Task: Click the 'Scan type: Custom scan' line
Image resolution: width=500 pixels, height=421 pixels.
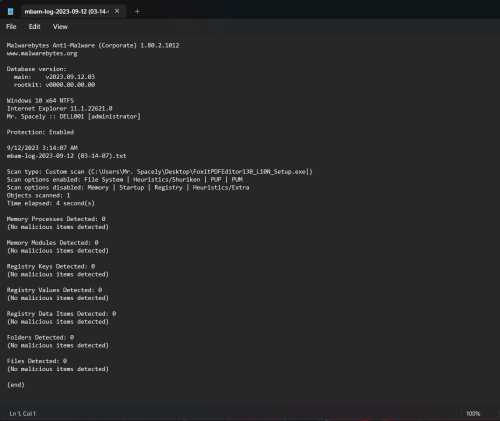Action: click(x=160, y=172)
